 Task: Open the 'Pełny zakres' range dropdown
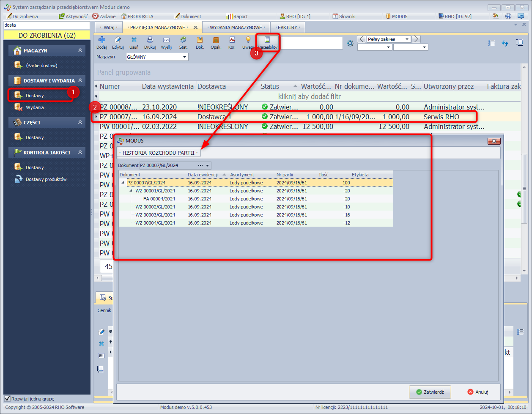pos(407,39)
